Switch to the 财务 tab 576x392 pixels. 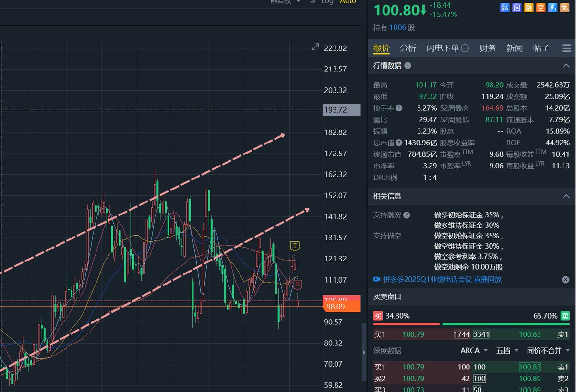[x=488, y=48]
